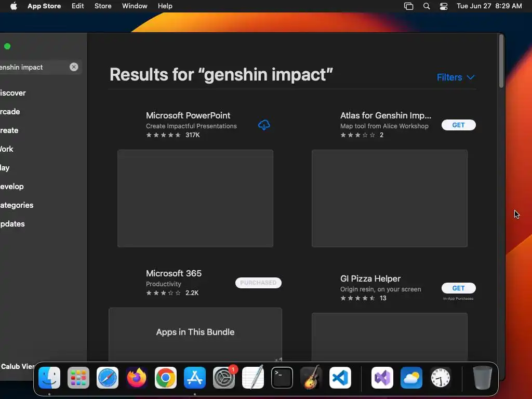Click the green full screen window button
The width and height of the screenshot is (532, 399).
(7, 46)
